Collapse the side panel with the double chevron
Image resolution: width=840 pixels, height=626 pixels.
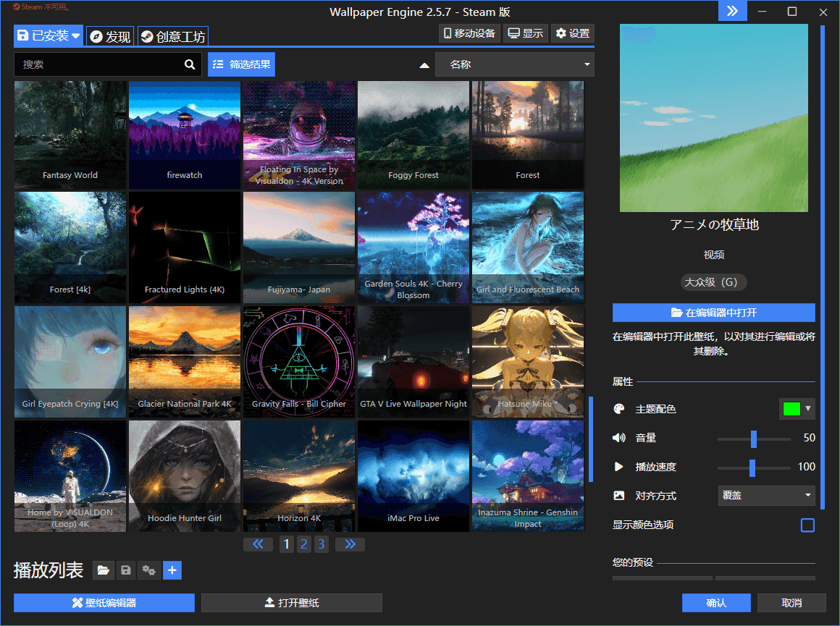pos(732,12)
